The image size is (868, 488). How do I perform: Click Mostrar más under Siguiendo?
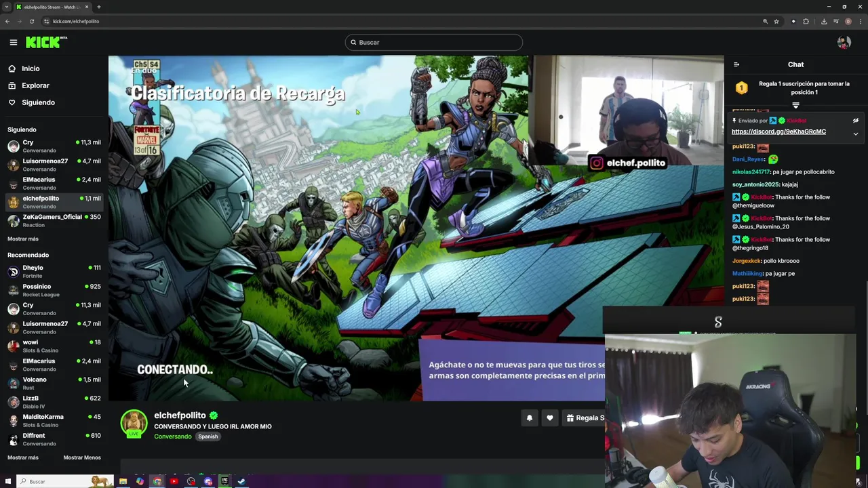pyautogui.click(x=23, y=239)
